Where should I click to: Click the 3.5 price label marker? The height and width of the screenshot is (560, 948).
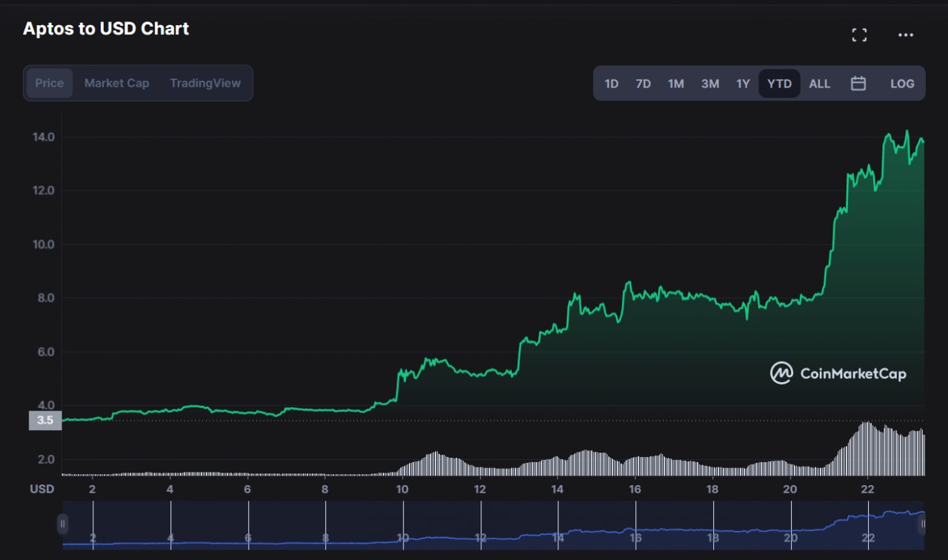click(x=44, y=421)
